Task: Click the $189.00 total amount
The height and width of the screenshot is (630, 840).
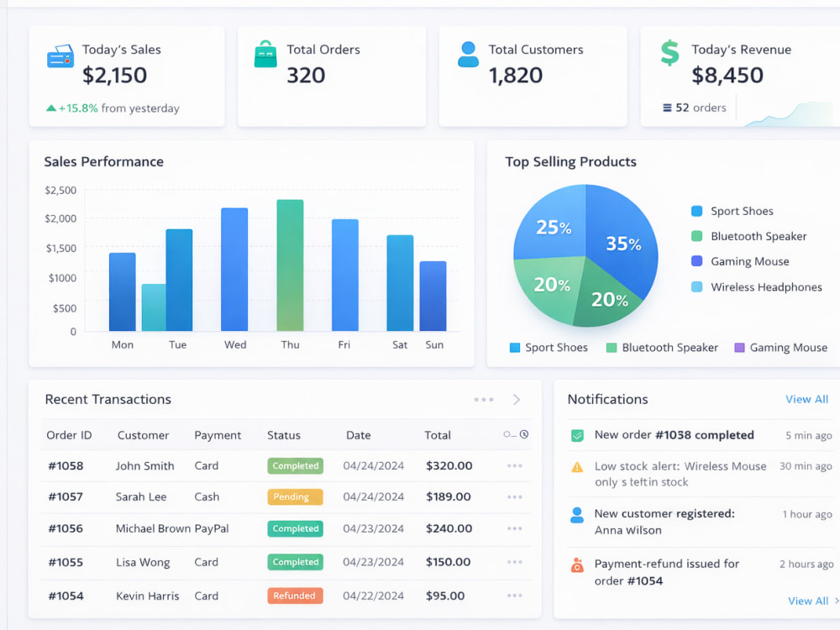Action: point(449,497)
